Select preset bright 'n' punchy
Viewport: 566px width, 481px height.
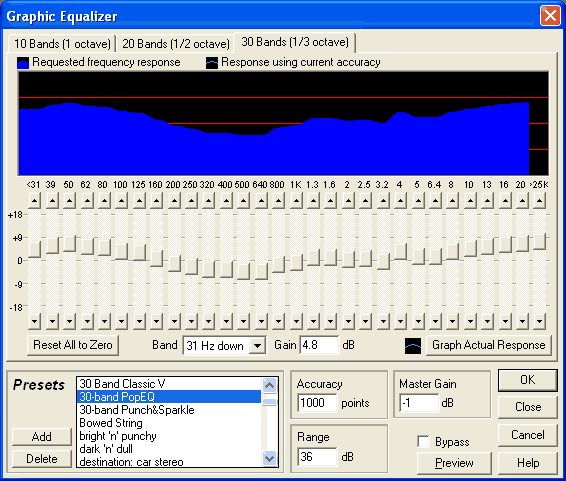click(169, 436)
